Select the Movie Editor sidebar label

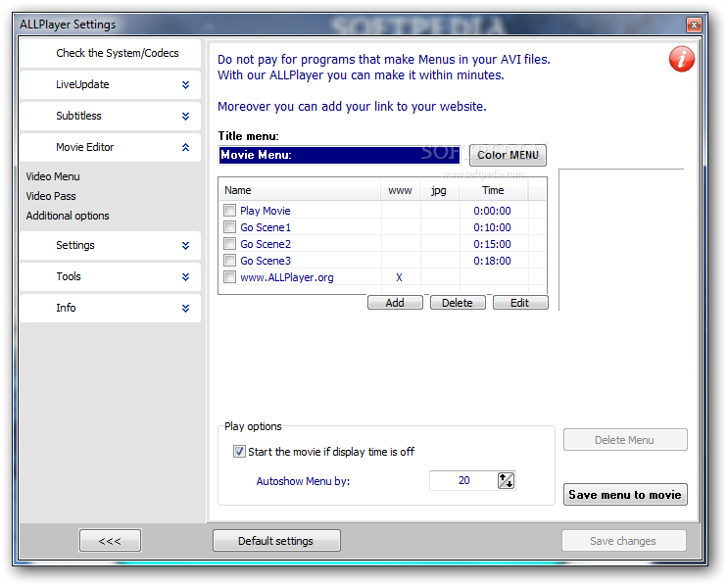tap(85, 147)
